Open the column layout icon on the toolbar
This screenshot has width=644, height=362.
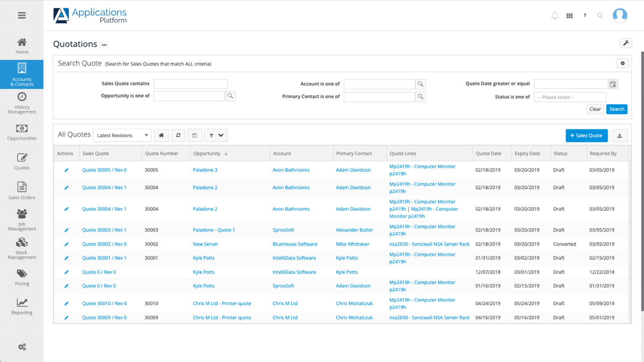[x=195, y=135]
